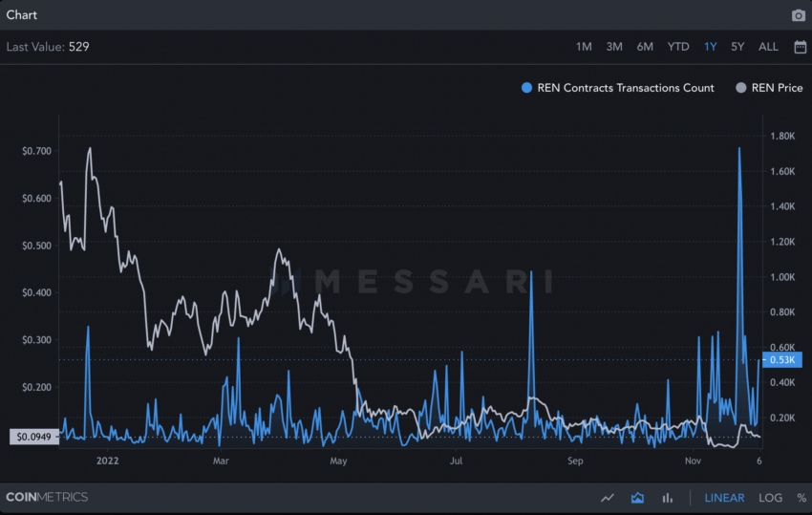The image size is (812, 515).
Task: Click the $0.0949 price axis label
Action: coord(34,437)
